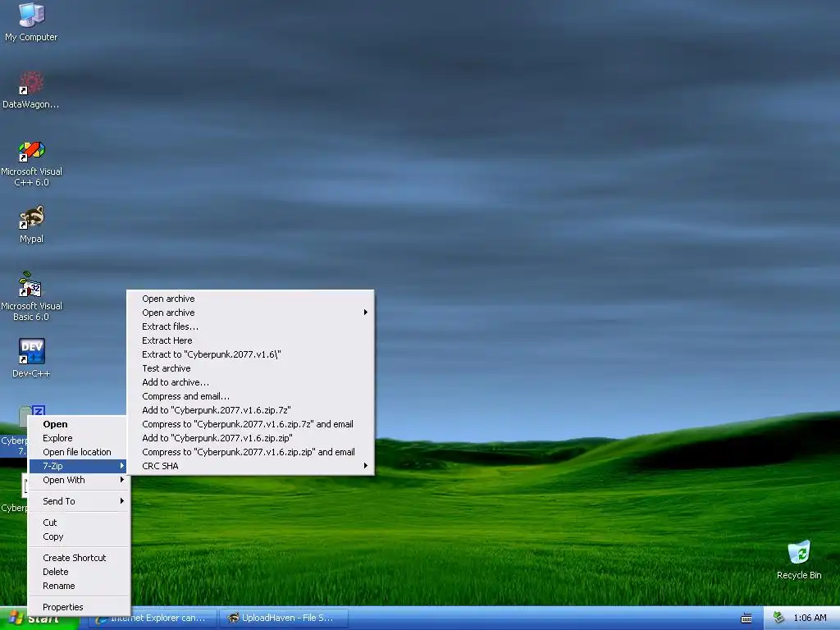Choose Explore in the context menu
The image size is (840, 630).
79,438
